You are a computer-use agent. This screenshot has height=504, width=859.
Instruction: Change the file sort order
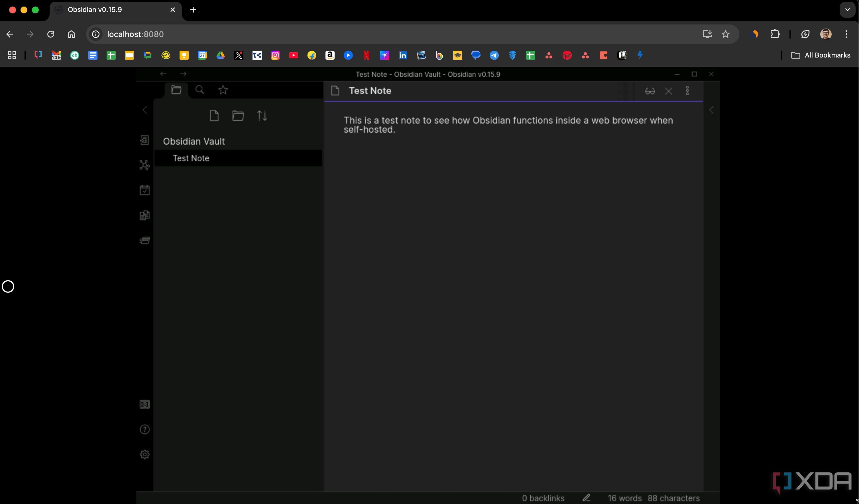262,116
